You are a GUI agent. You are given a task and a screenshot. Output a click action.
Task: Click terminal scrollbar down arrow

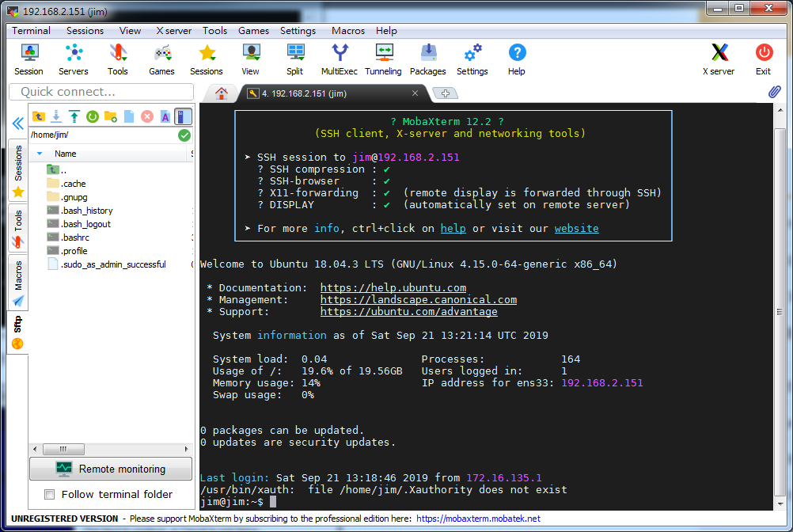coord(780,503)
